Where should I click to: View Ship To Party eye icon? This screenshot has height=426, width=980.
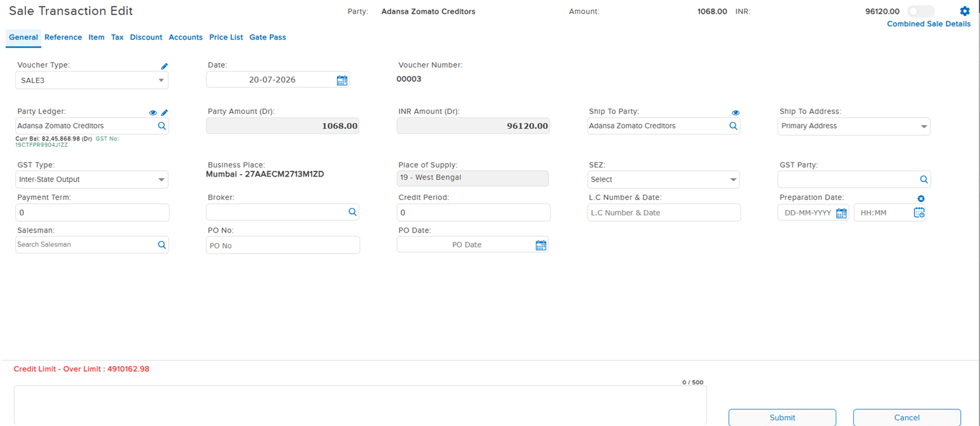tap(736, 113)
